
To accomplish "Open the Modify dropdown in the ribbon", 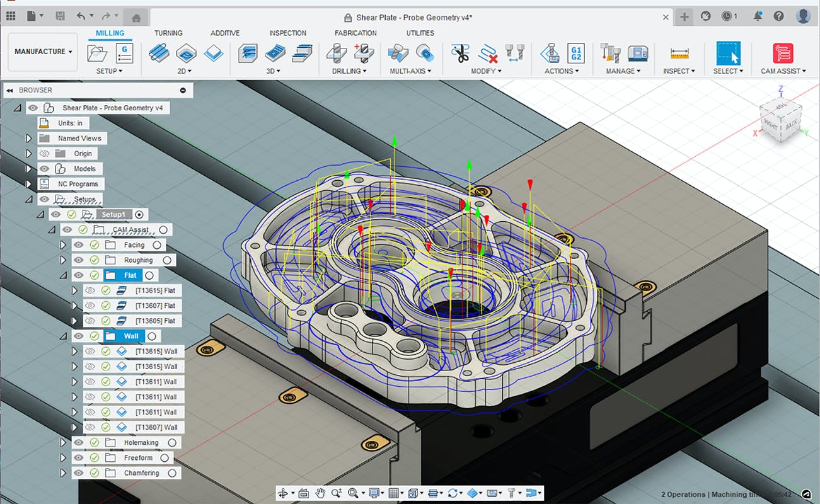I will 485,71.
